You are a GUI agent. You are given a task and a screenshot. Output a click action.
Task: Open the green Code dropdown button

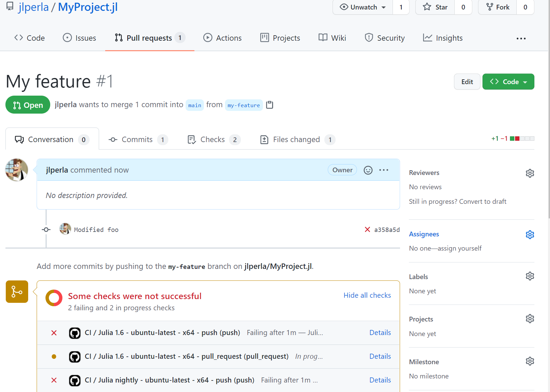pos(508,82)
